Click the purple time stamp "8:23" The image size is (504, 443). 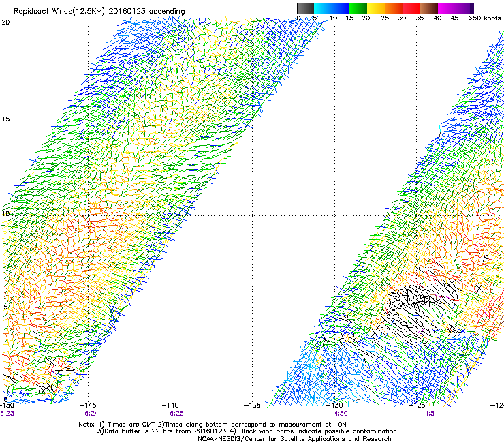7,414
